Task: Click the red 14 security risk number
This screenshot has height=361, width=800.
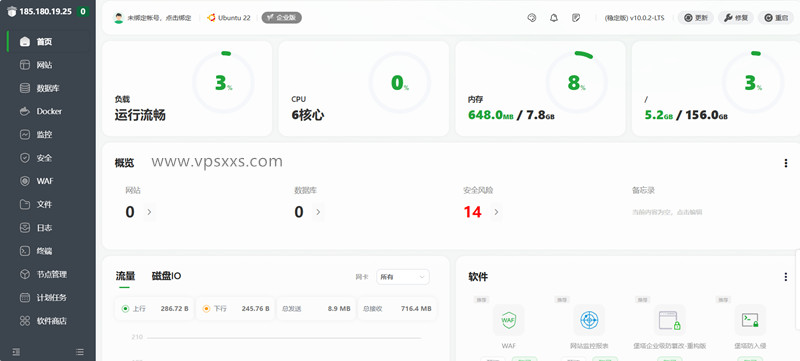Action: 472,212
